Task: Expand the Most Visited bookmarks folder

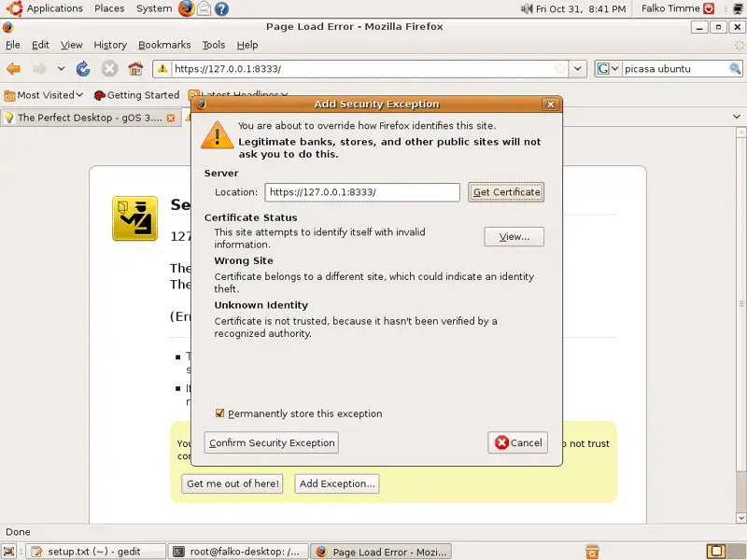Action: click(x=44, y=95)
